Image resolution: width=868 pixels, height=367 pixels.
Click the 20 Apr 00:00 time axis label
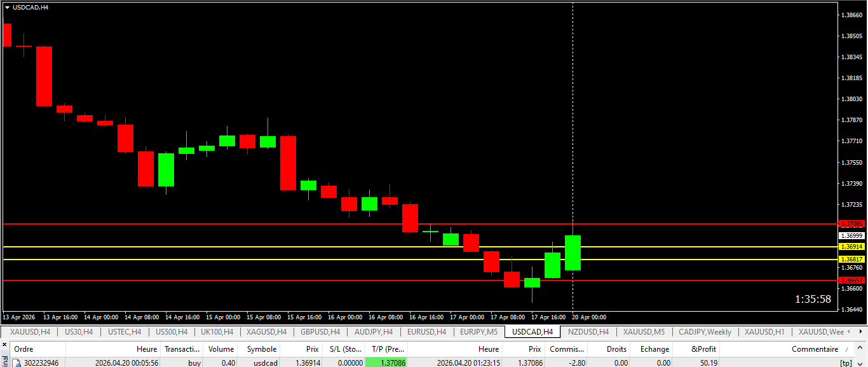589,317
